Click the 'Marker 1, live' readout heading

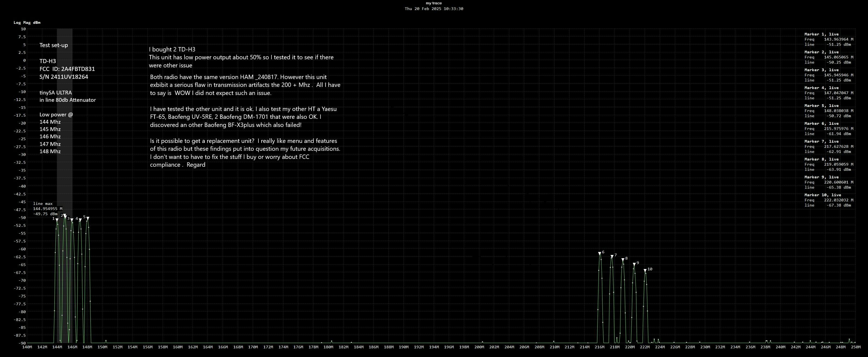click(x=821, y=34)
